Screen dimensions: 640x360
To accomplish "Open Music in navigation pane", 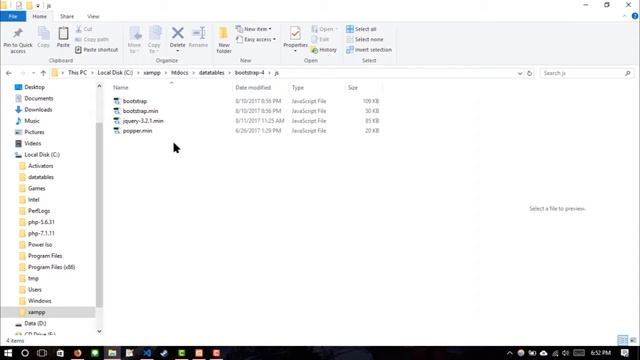I will click(32, 121).
